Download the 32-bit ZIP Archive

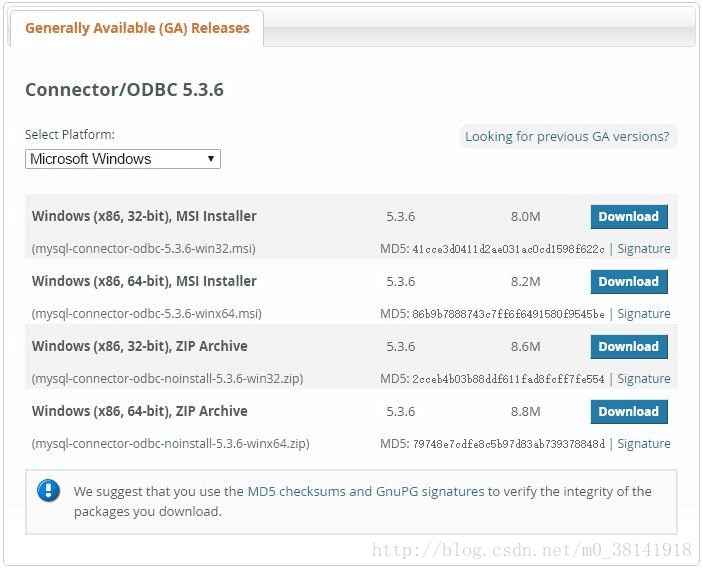628,347
